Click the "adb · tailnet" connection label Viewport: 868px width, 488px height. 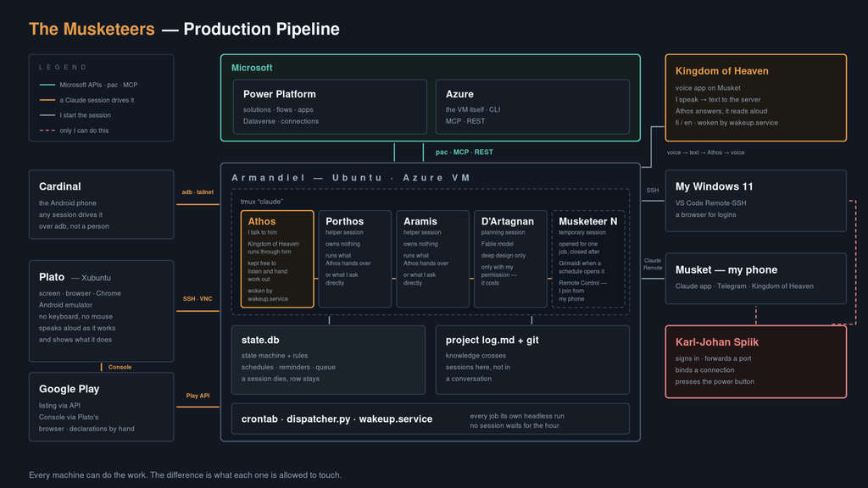198,192
